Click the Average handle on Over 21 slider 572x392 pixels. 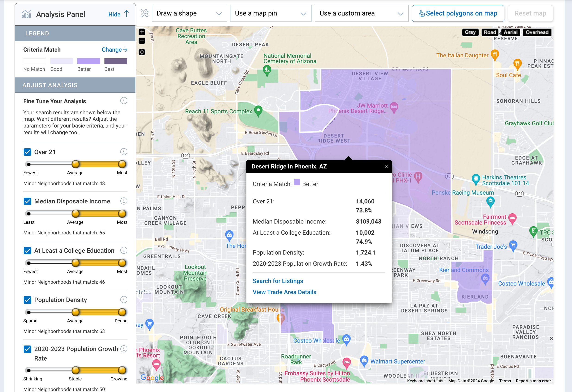point(75,164)
